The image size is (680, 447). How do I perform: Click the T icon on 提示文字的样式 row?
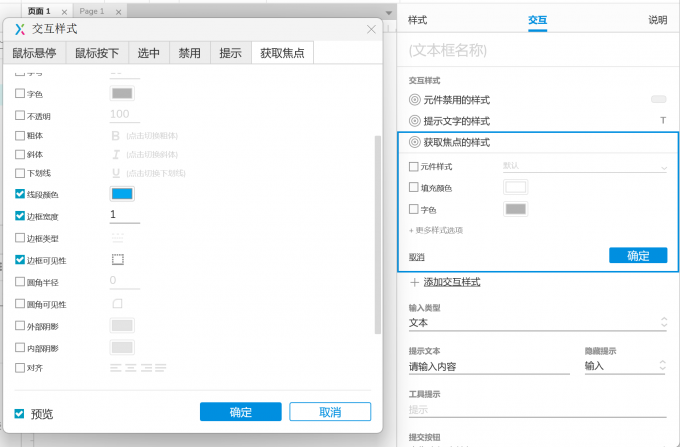coord(663,121)
